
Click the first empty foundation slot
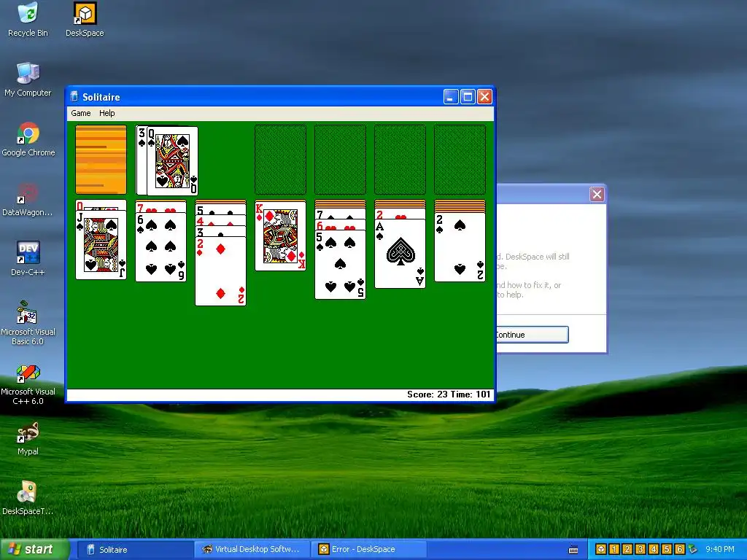(x=280, y=160)
